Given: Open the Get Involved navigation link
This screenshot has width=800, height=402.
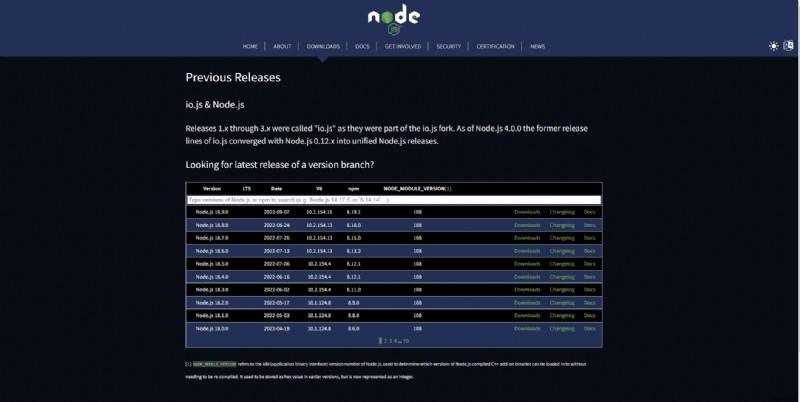Looking at the screenshot, I should (x=403, y=46).
